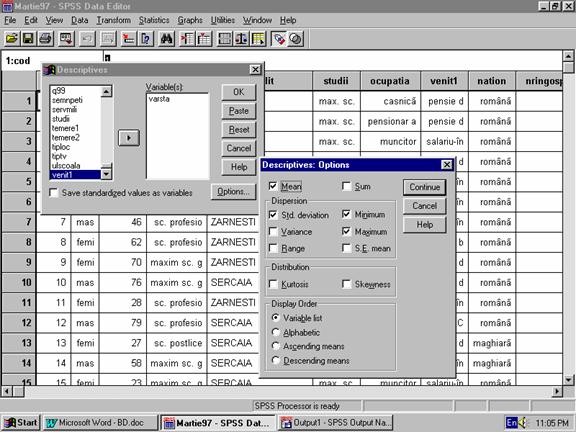The width and height of the screenshot is (576, 432).
Task: Uncheck the Std. deviation checkbox
Action: [273, 215]
